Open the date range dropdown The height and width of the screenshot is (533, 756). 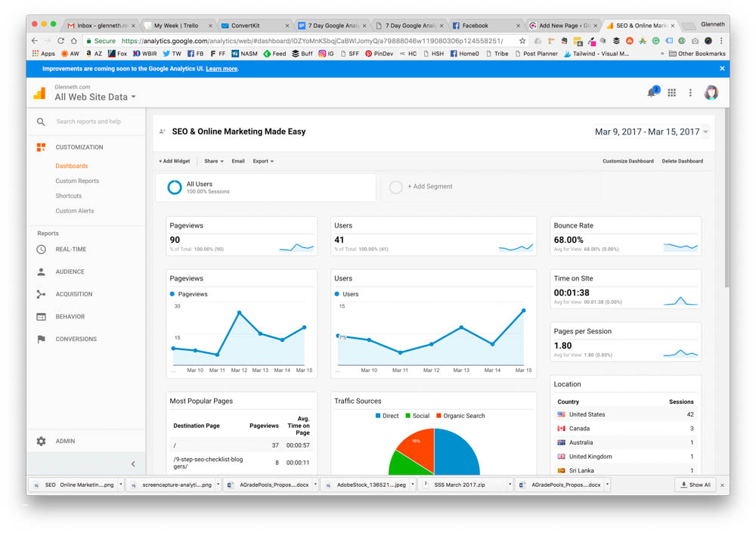click(652, 132)
